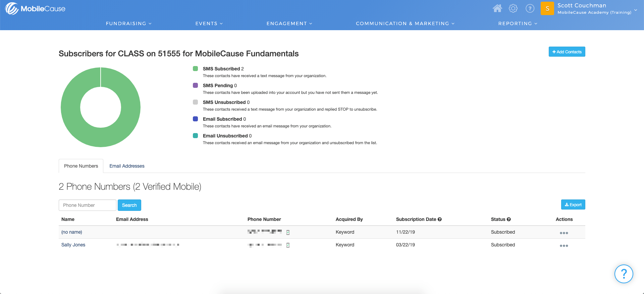Open the Sally Jones contact link
The image size is (644, 294).
[x=73, y=245]
